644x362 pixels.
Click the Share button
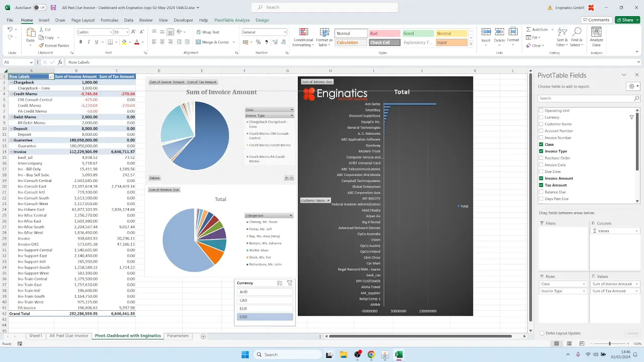pos(627,20)
